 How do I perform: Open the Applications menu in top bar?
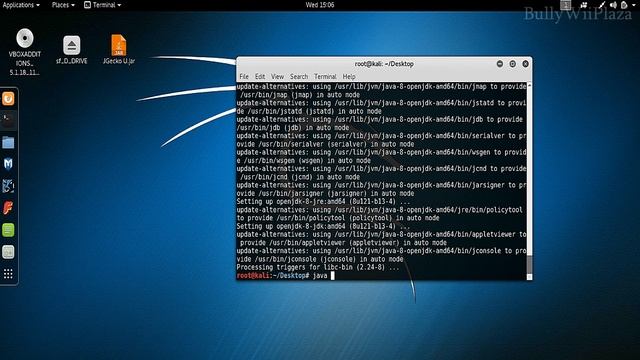pos(21,5)
